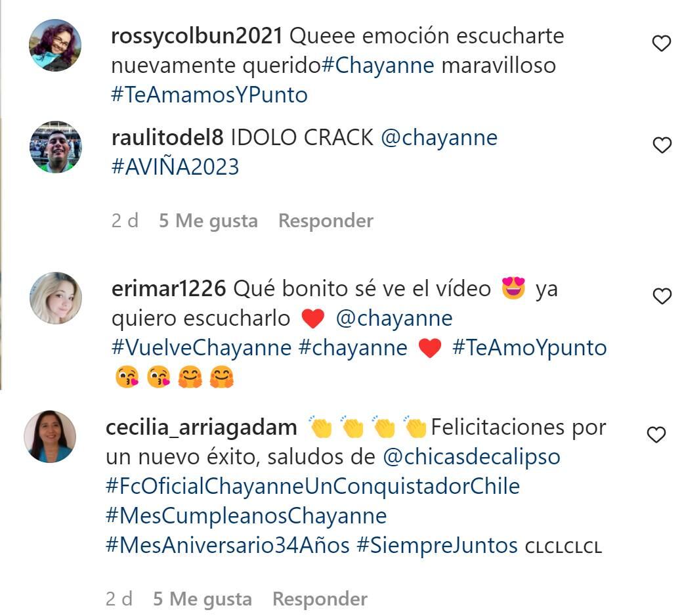Screen dimensions: 684x616
Task: View the 5 Me gusta on cecilia_arriagadam's comment
Action: [202, 599]
